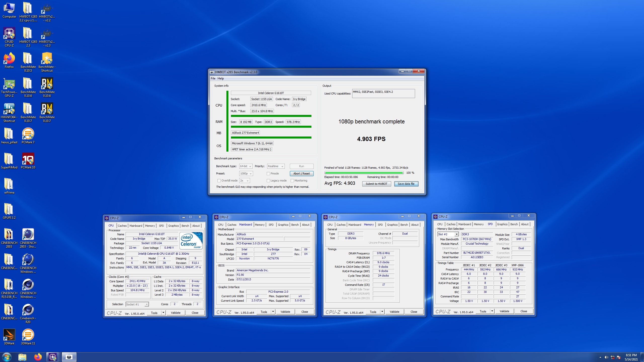The image size is (644, 362).
Task: Expand Tools arrow in CPU-Z SPD window
Action: [492, 311]
